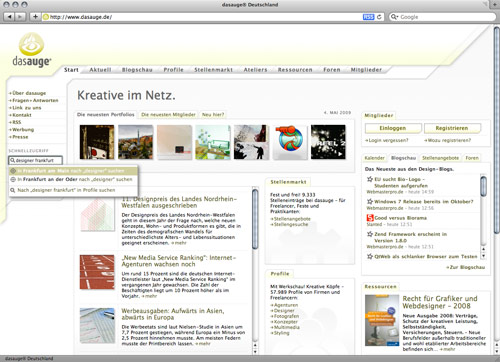Choose In Frankfurt an der Oder suggestion
Viewport: 500px width, 362px height.
click(73, 179)
